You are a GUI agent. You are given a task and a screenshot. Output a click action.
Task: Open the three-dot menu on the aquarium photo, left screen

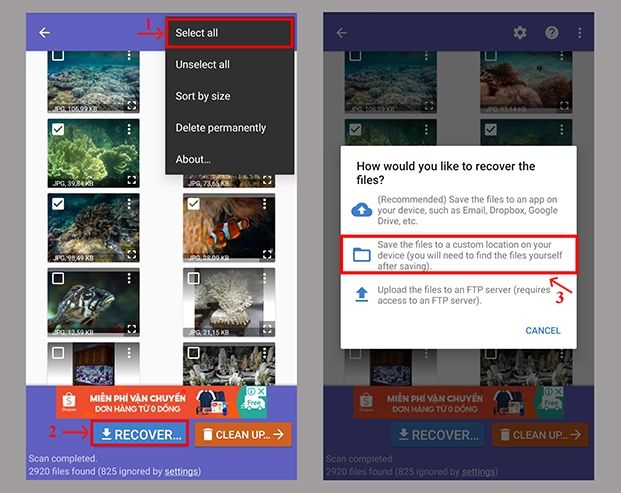pyautogui.click(x=129, y=352)
